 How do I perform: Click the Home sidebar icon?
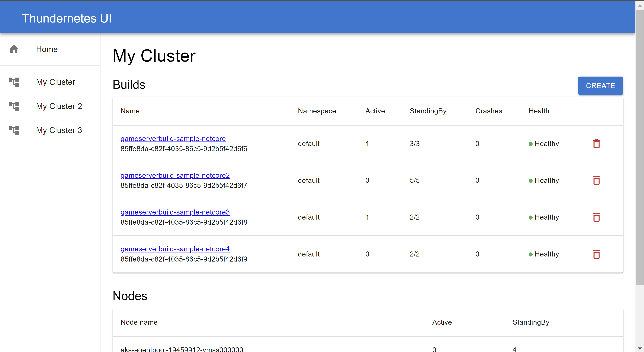click(14, 49)
